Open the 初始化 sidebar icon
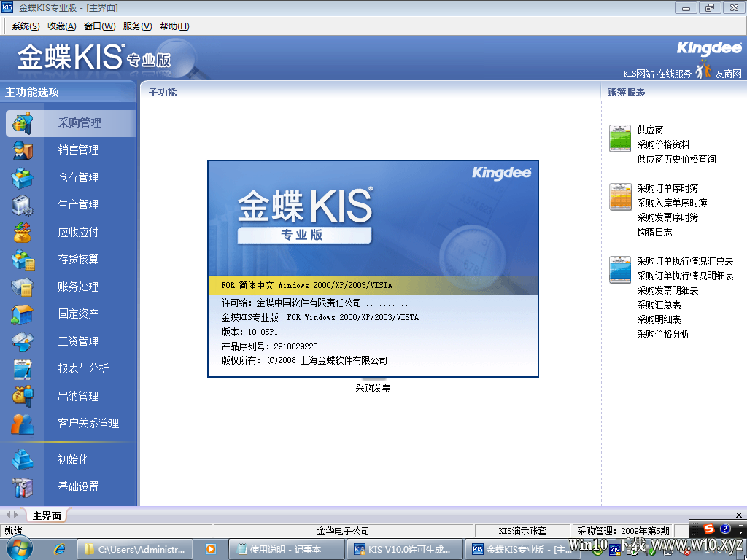The width and height of the screenshot is (747, 560). coord(23,459)
